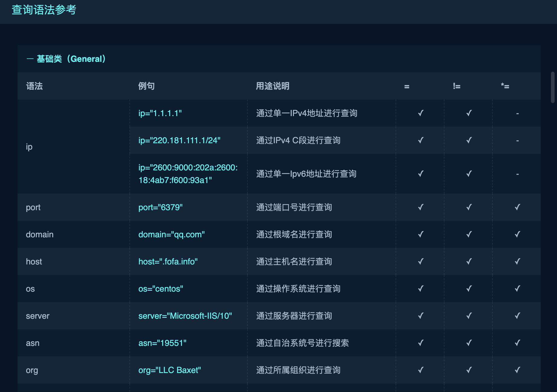Image resolution: width=557 pixels, height=392 pixels.
Task: Click the *= checkmark in the port row
Action: (x=517, y=207)
